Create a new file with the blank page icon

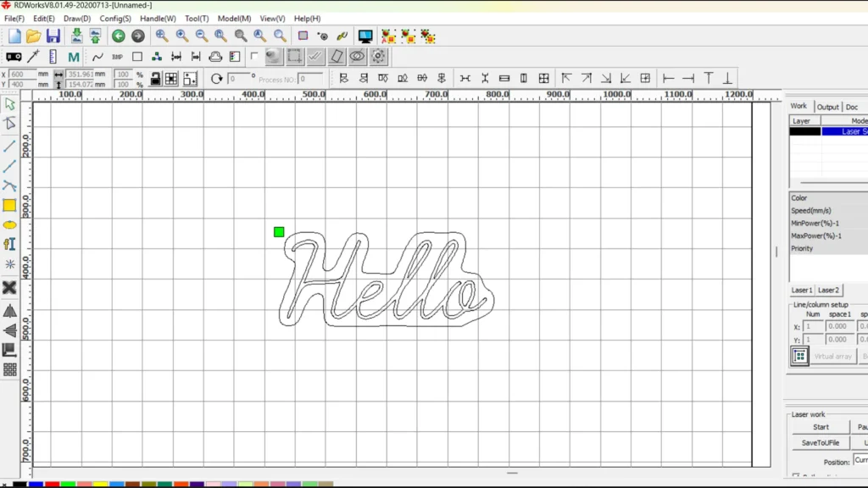point(15,36)
